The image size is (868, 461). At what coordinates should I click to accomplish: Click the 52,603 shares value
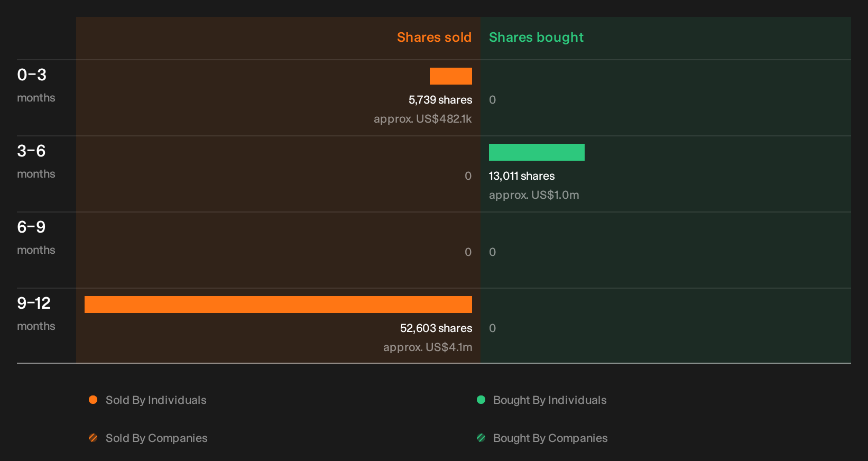pyautogui.click(x=436, y=328)
